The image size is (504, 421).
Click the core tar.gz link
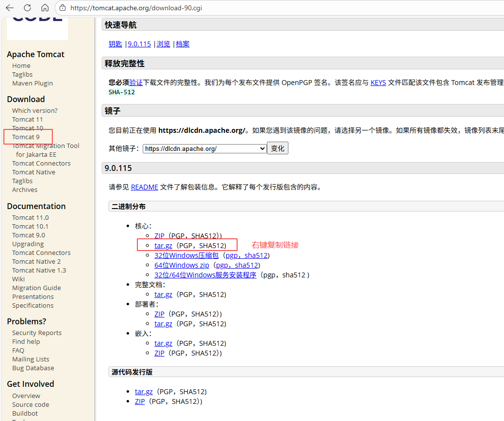[x=163, y=246]
